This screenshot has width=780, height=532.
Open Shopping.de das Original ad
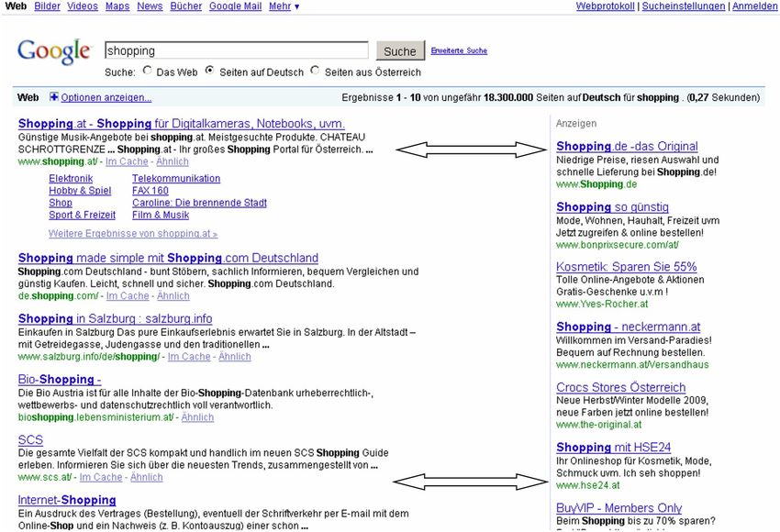pyautogui.click(x=627, y=147)
